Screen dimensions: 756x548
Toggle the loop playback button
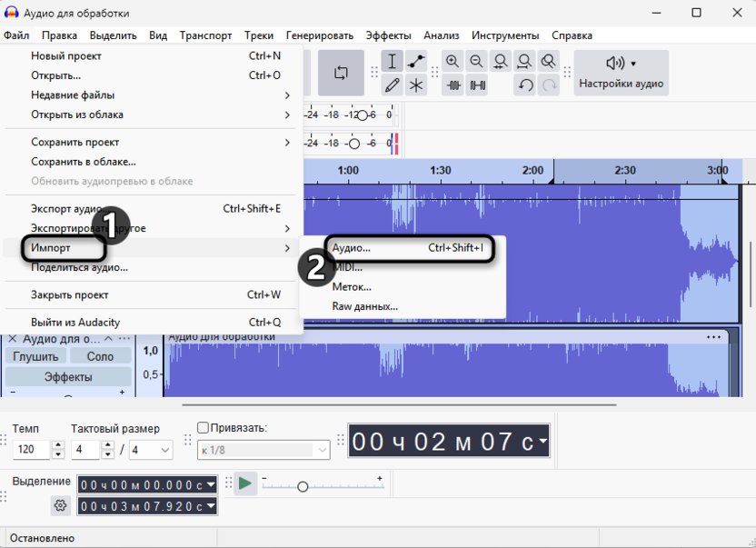[x=342, y=74]
